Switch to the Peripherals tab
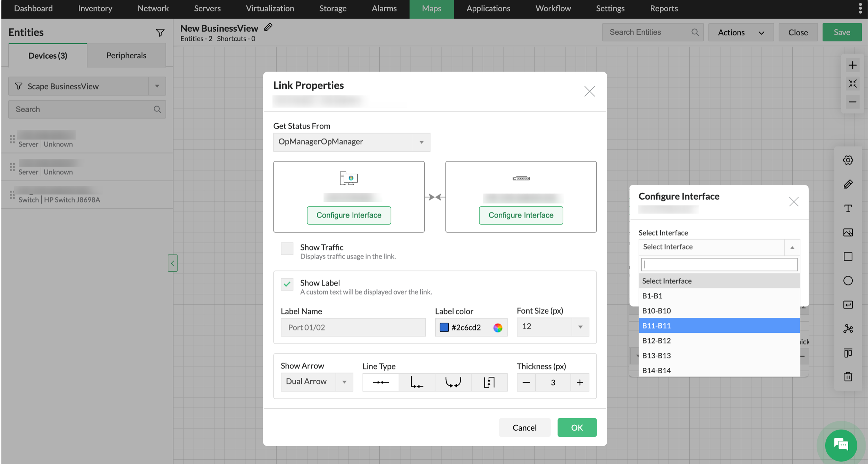 click(x=126, y=55)
